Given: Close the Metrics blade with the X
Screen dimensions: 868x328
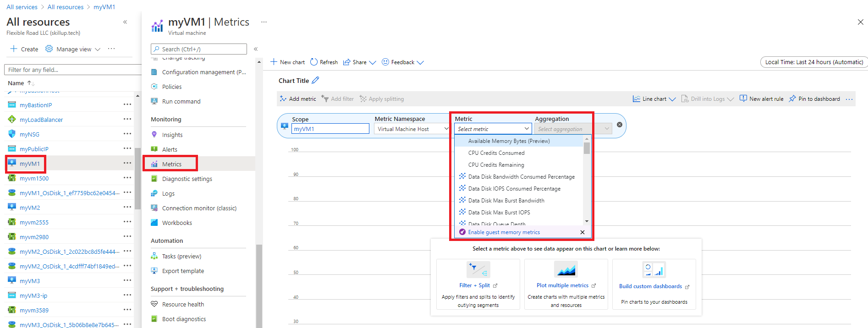Looking at the screenshot, I should tap(860, 22).
